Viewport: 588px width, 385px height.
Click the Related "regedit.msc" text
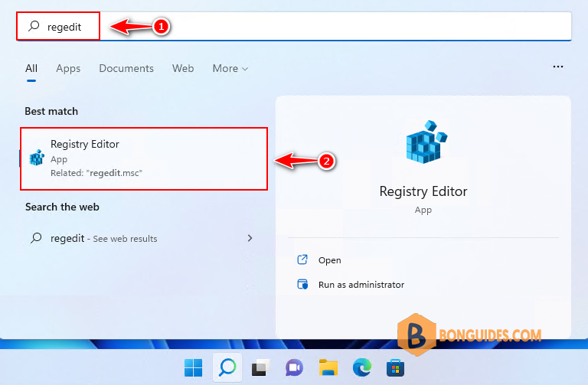click(x=96, y=173)
